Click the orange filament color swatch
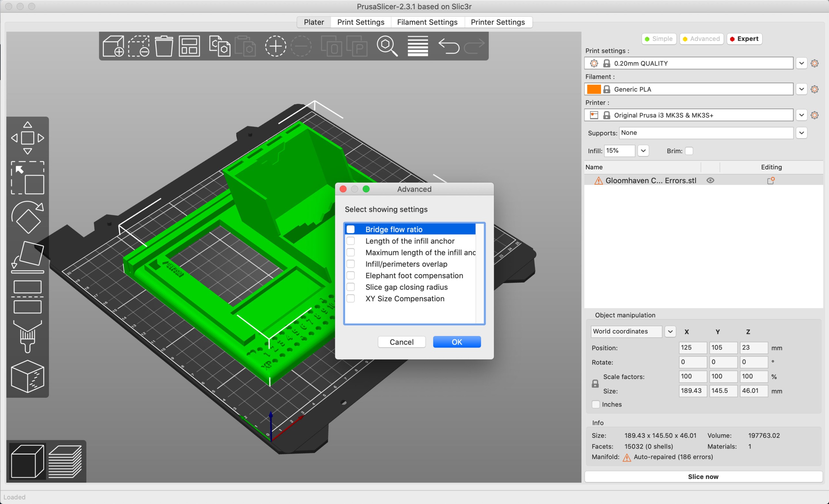 (x=594, y=89)
